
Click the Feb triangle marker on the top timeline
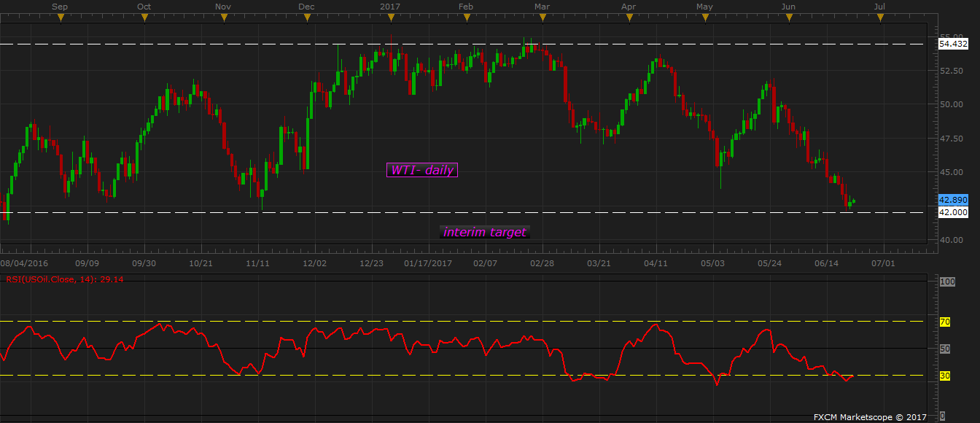click(x=466, y=18)
